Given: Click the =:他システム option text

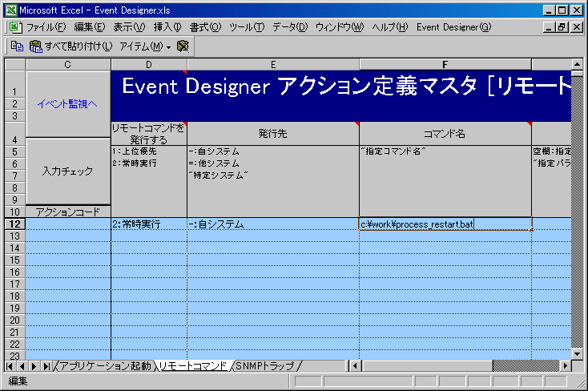Looking at the screenshot, I should (x=214, y=163).
